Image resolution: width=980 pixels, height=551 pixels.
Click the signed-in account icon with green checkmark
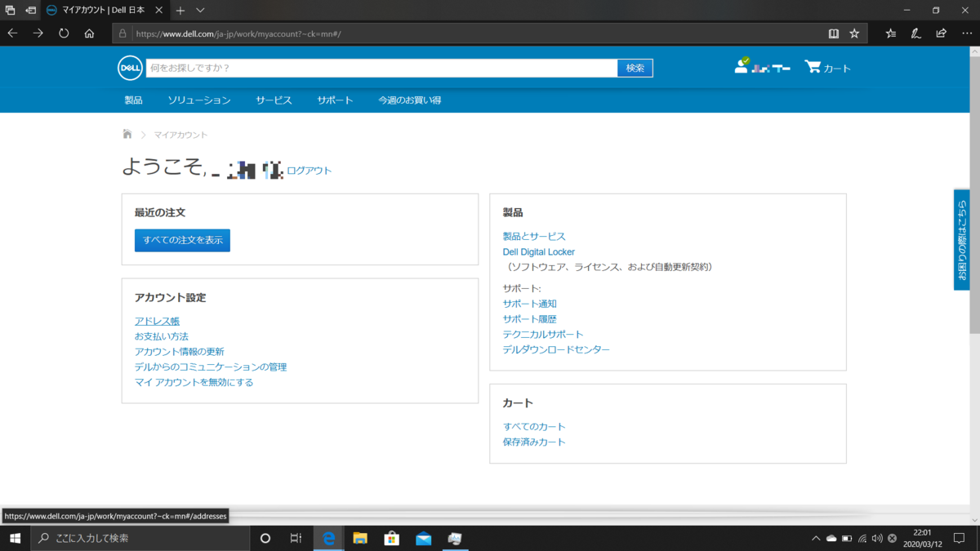pos(743,66)
